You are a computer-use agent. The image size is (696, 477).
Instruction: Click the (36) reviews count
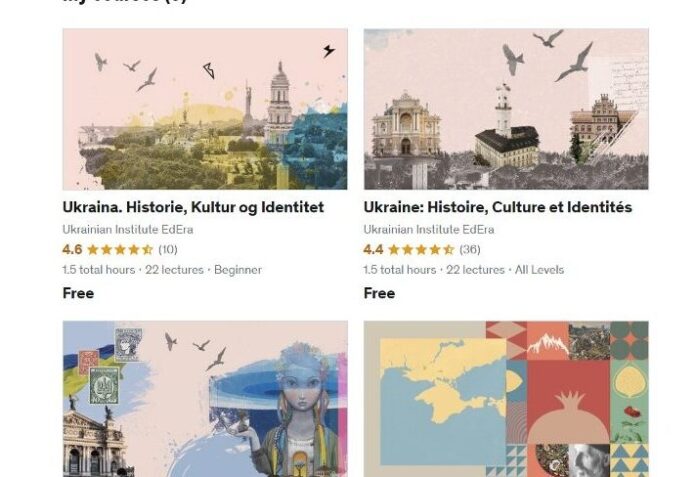tap(470, 249)
